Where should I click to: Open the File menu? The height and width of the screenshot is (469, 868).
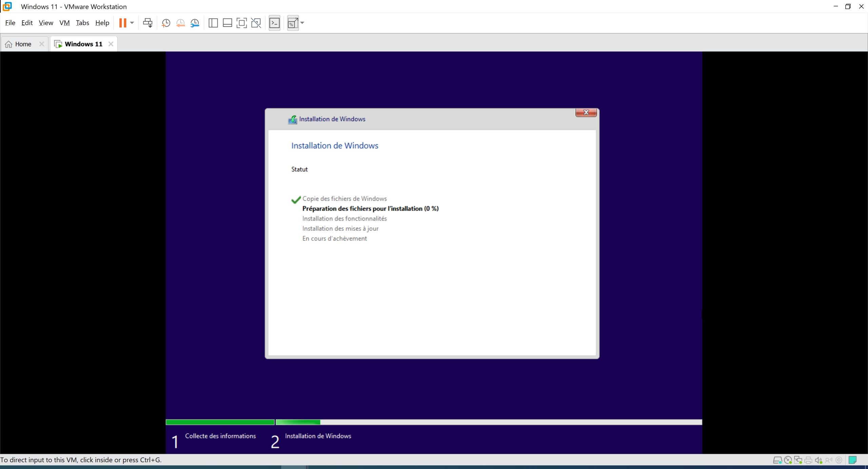10,23
